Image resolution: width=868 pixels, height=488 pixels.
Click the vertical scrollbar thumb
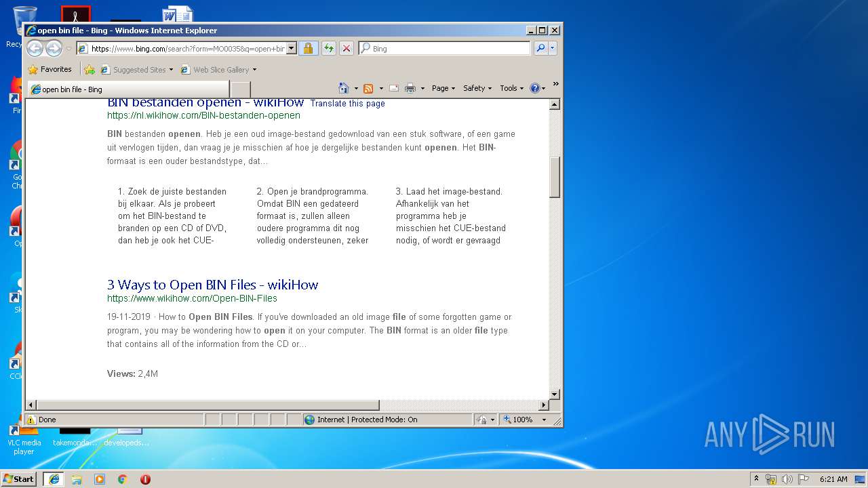click(554, 177)
